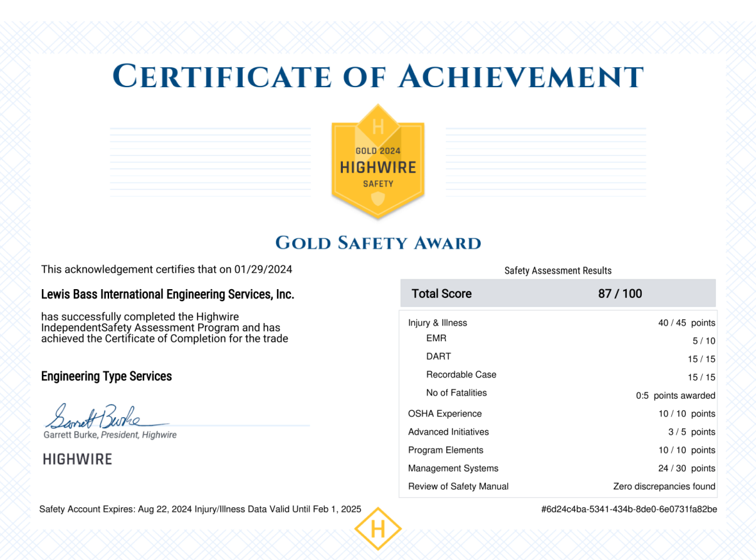Click the OSHA Experience row label
This screenshot has height=560, width=756.
[445, 414]
